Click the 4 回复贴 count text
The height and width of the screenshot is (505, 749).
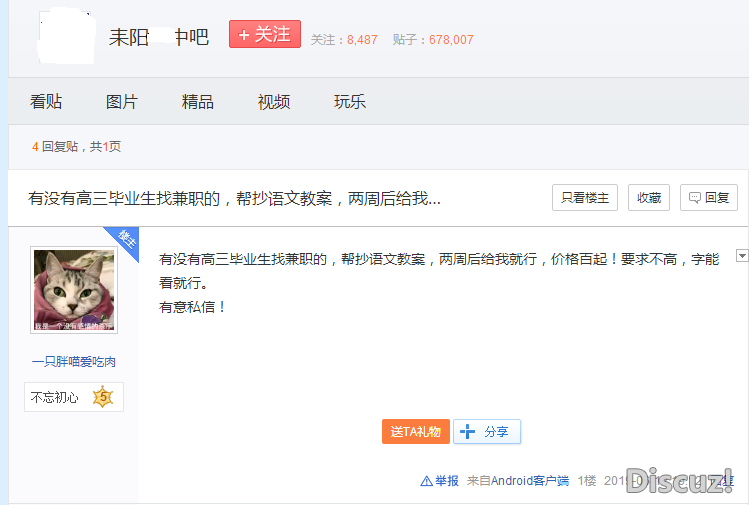coord(55,147)
